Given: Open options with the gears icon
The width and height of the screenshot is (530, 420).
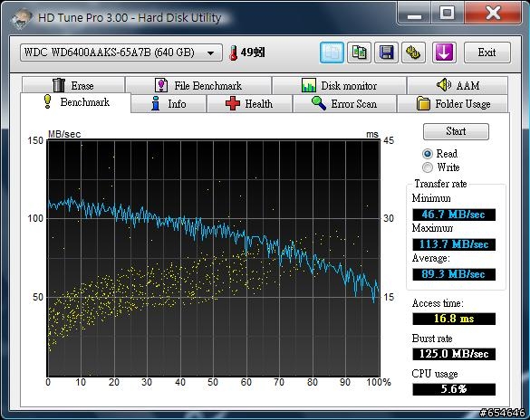Looking at the screenshot, I should 413,52.
